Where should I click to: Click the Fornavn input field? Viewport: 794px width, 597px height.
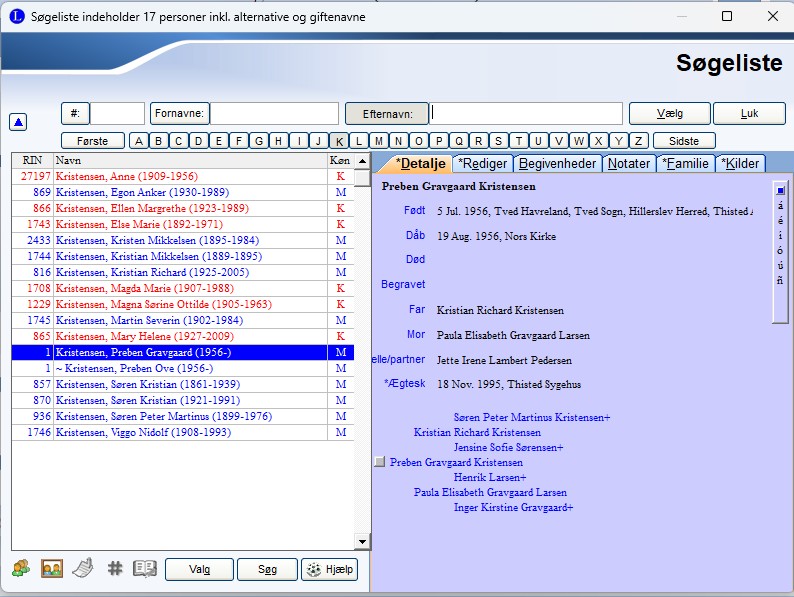click(x=274, y=114)
